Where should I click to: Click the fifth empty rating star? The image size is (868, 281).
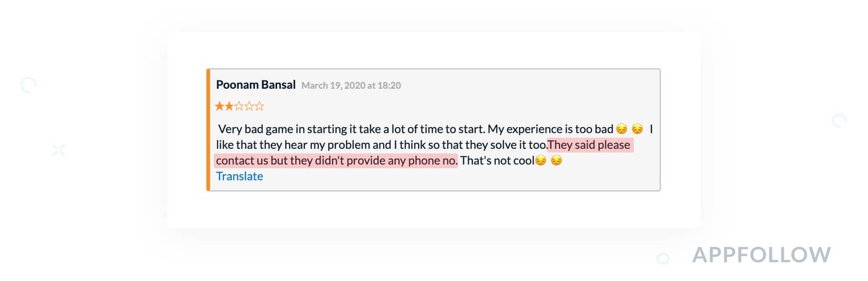tap(259, 106)
